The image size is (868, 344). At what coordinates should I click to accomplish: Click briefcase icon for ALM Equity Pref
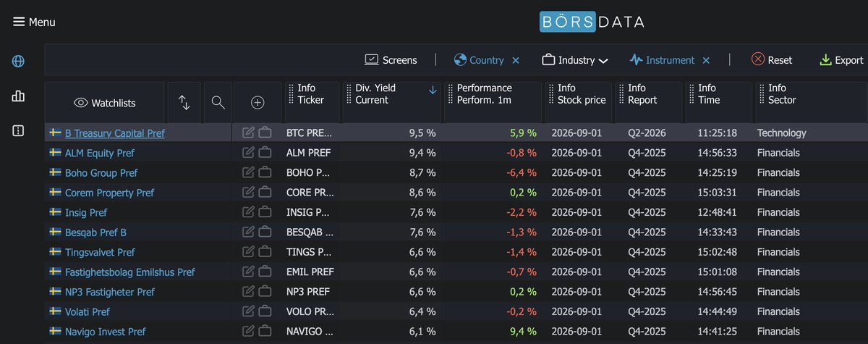(265, 153)
